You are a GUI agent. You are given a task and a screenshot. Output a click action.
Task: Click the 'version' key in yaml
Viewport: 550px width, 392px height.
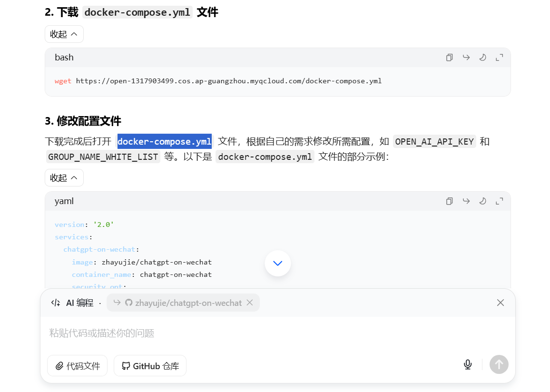pos(69,225)
